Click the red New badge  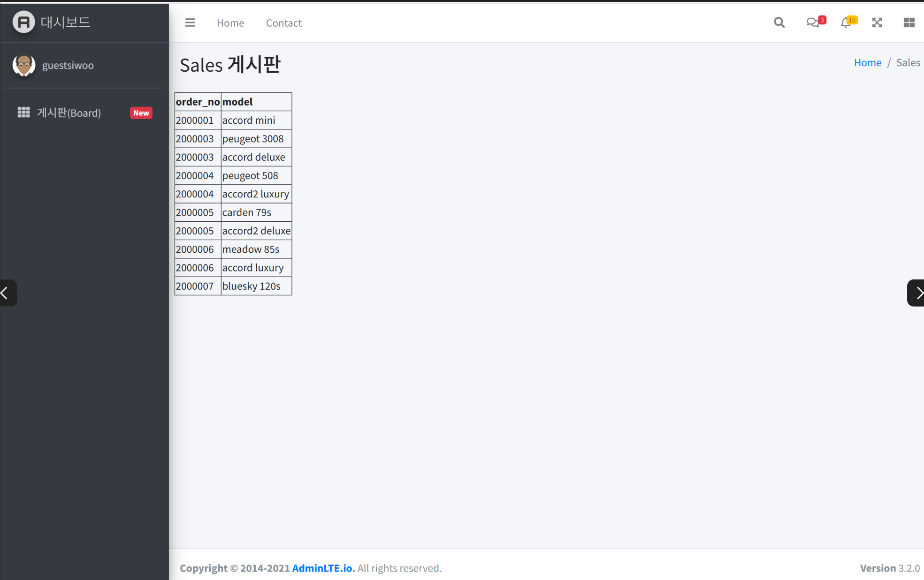[x=141, y=113]
